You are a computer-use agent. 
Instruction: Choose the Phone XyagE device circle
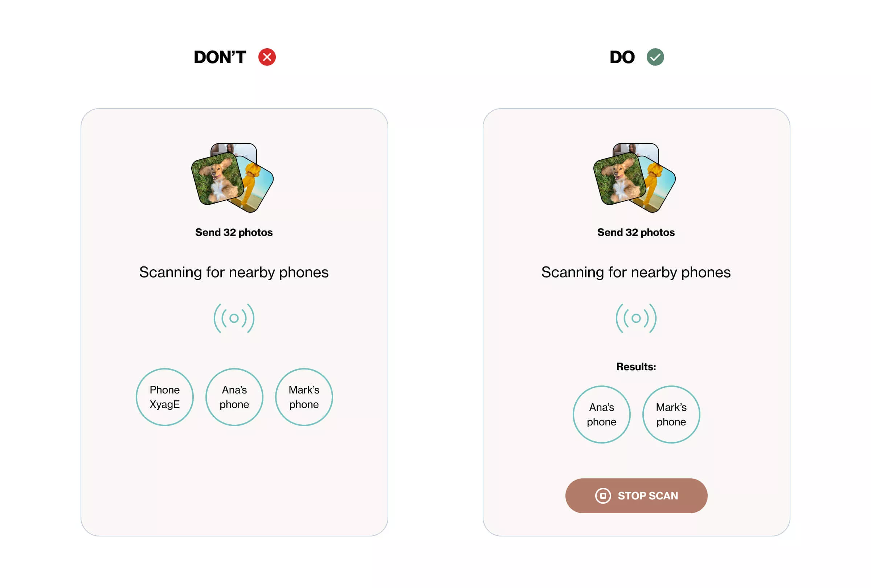tap(164, 397)
